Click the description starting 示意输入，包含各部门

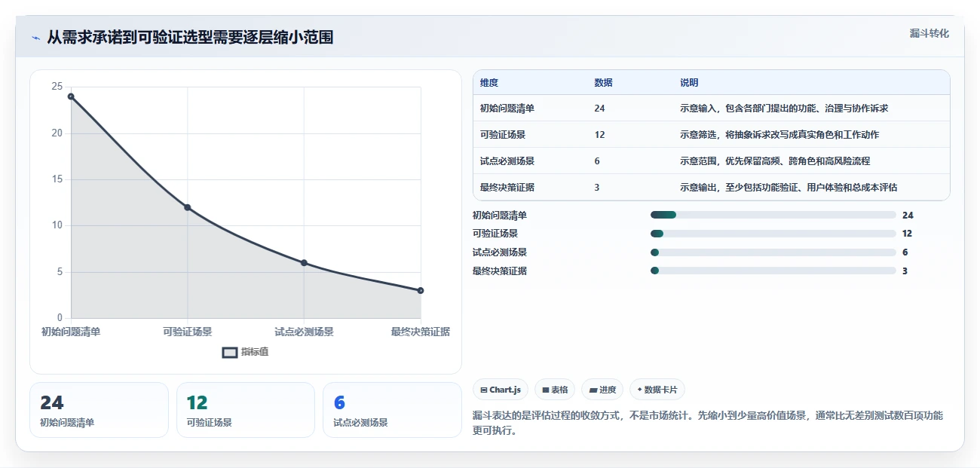point(784,109)
